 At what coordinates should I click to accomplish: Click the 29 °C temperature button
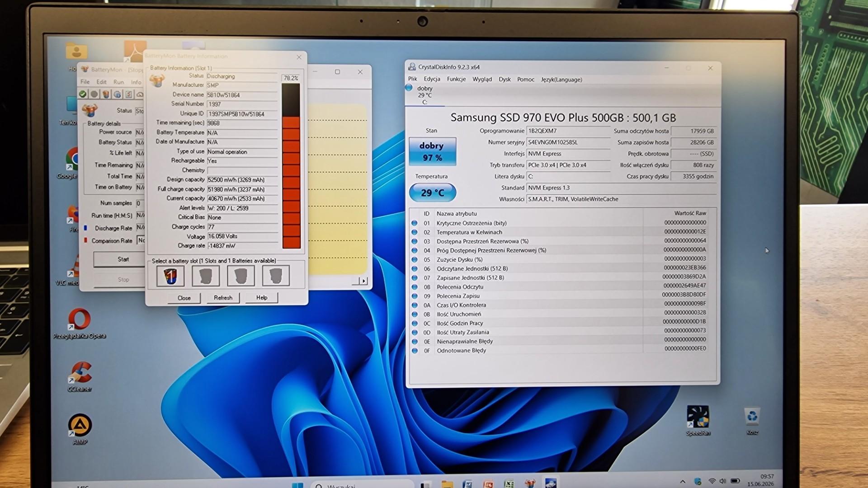[x=432, y=192]
